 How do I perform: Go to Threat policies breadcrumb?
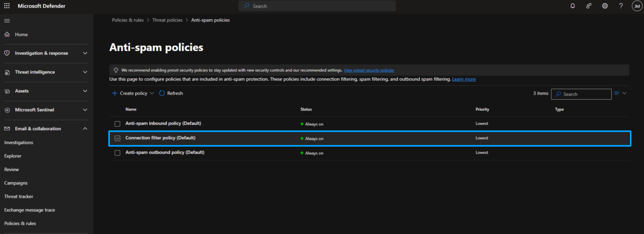(x=167, y=20)
